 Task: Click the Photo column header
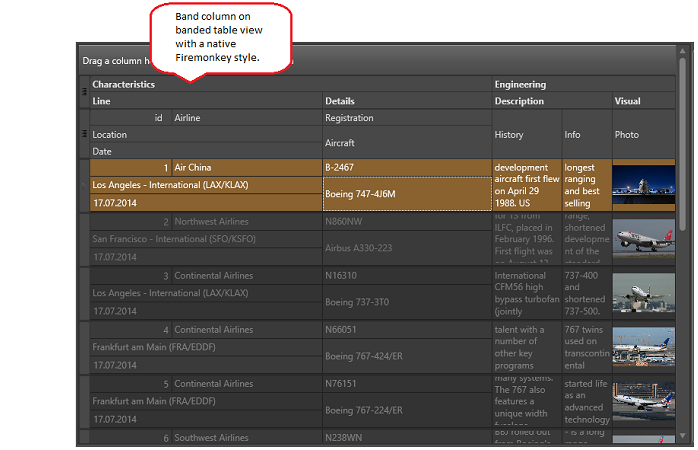[x=644, y=134]
